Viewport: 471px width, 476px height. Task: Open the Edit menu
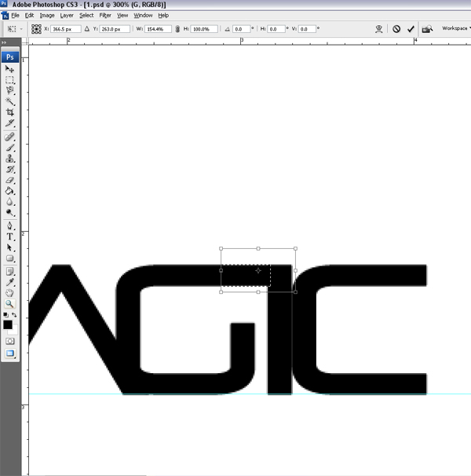29,16
